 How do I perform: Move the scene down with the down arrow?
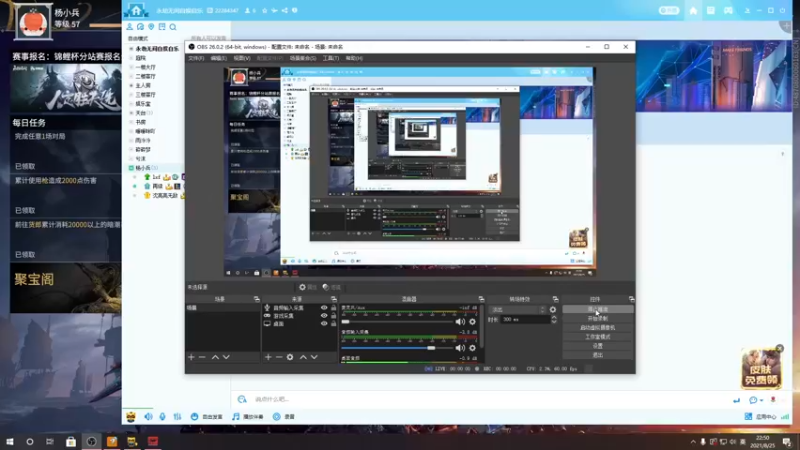[x=226, y=357]
